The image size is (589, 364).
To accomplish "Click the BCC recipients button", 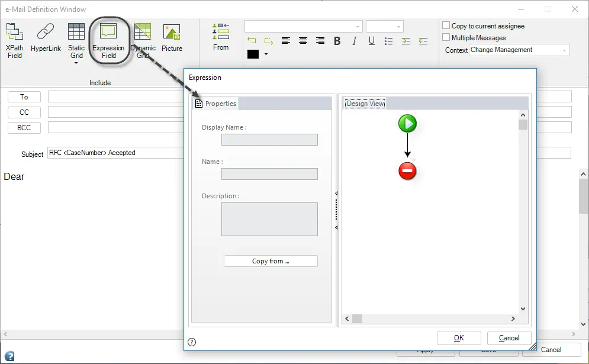I will [x=24, y=128].
